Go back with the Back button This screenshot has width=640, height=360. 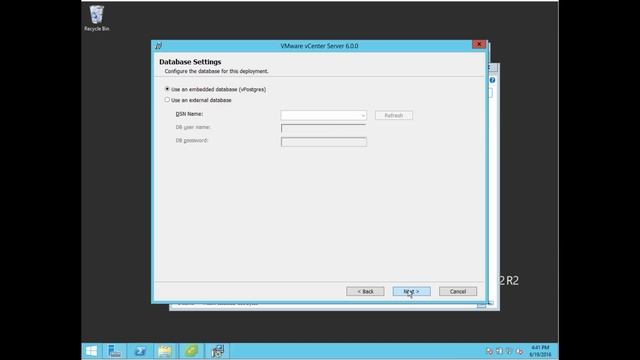pos(365,291)
